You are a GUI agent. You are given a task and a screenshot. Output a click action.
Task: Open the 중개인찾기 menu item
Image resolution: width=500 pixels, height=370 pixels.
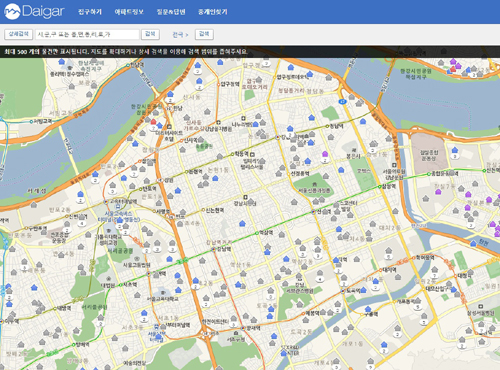[x=213, y=12]
